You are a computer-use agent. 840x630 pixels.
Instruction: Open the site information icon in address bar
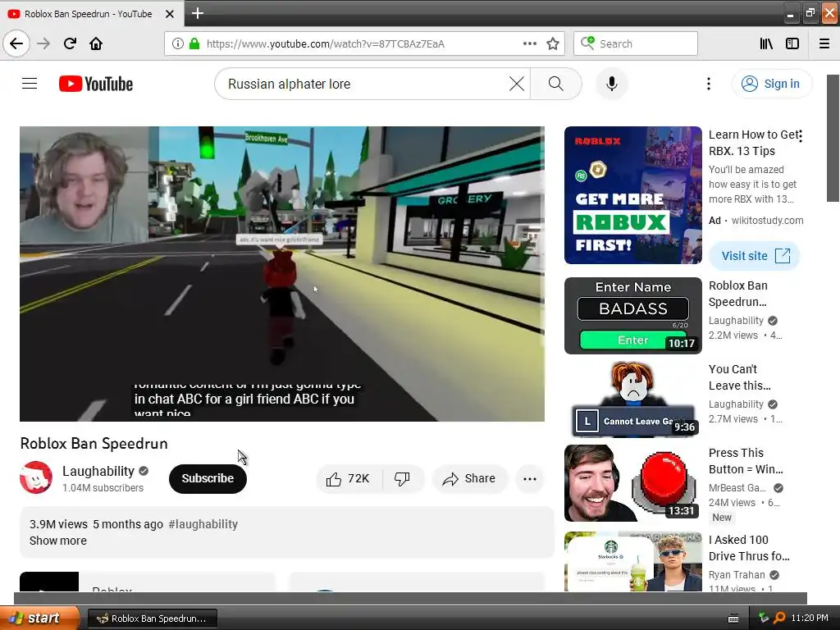(x=177, y=43)
